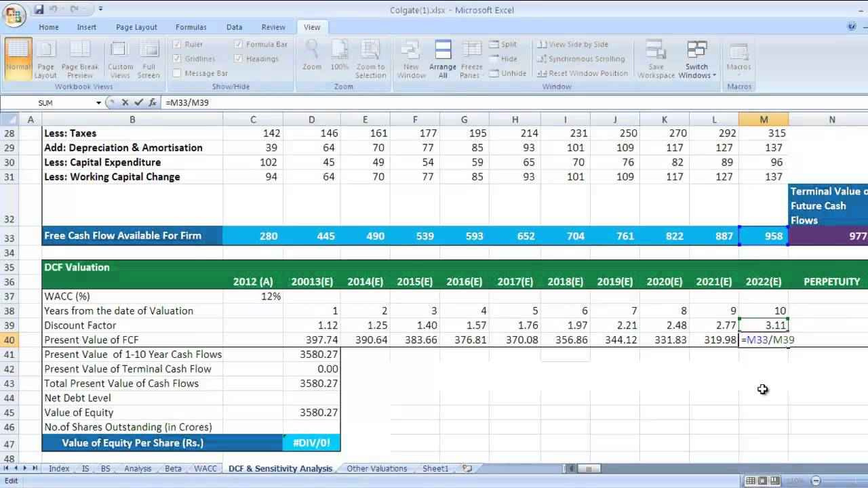Select the WACC sheet tab
The image size is (868, 488).
[205, 468]
